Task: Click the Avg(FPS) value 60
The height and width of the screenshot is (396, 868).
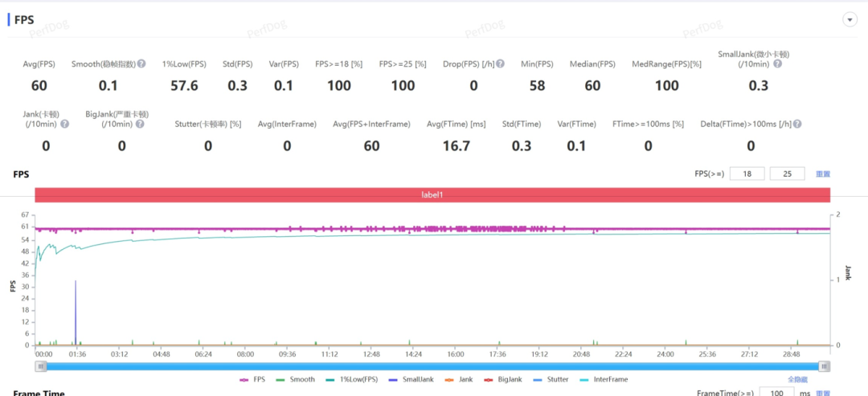Action: [x=39, y=86]
